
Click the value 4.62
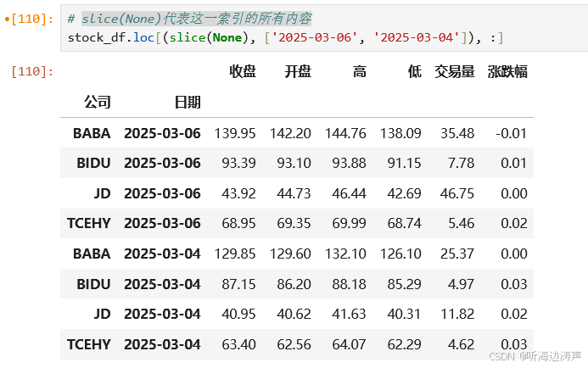pyautogui.click(x=462, y=344)
